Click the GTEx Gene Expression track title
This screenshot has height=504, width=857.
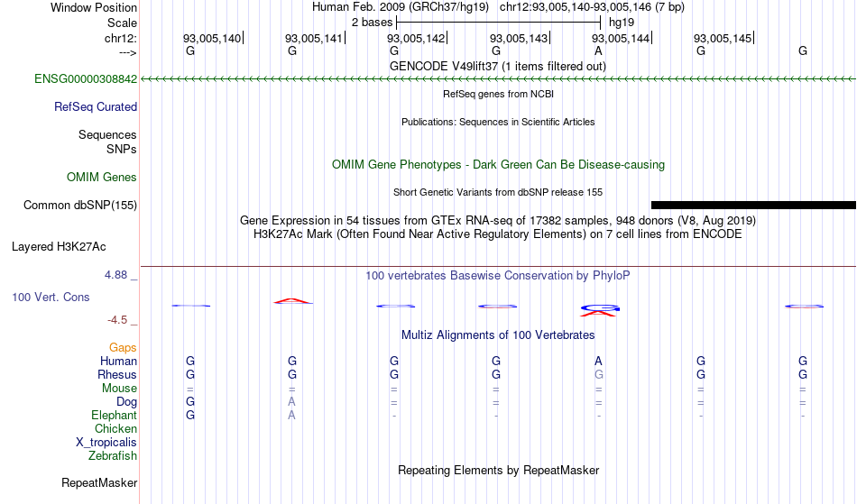[498, 221]
